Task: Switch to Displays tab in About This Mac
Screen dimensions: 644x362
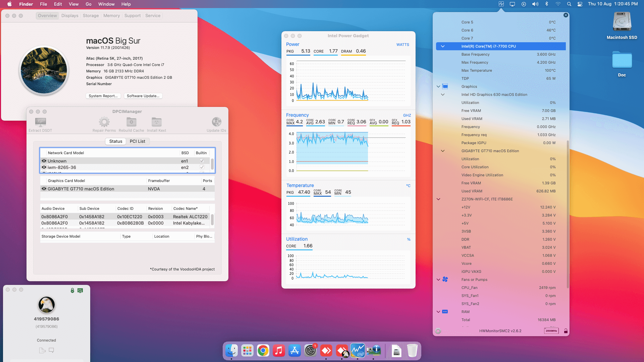Action: tap(70, 16)
